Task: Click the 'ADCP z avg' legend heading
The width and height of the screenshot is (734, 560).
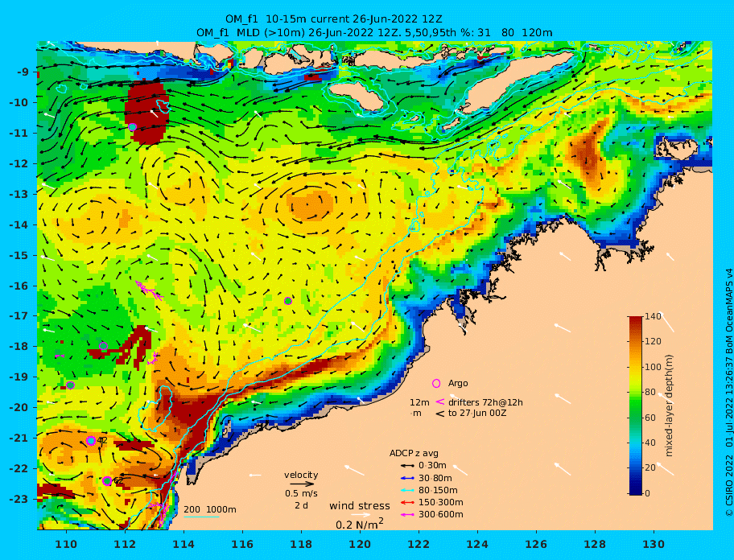Action: [x=414, y=453]
